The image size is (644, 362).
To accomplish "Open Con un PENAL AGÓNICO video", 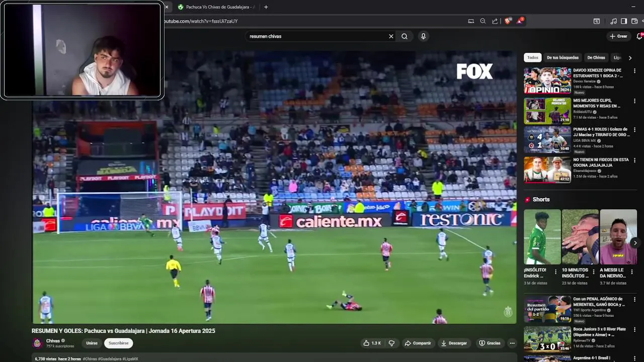I will pyautogui.click(x=547, y=309).
